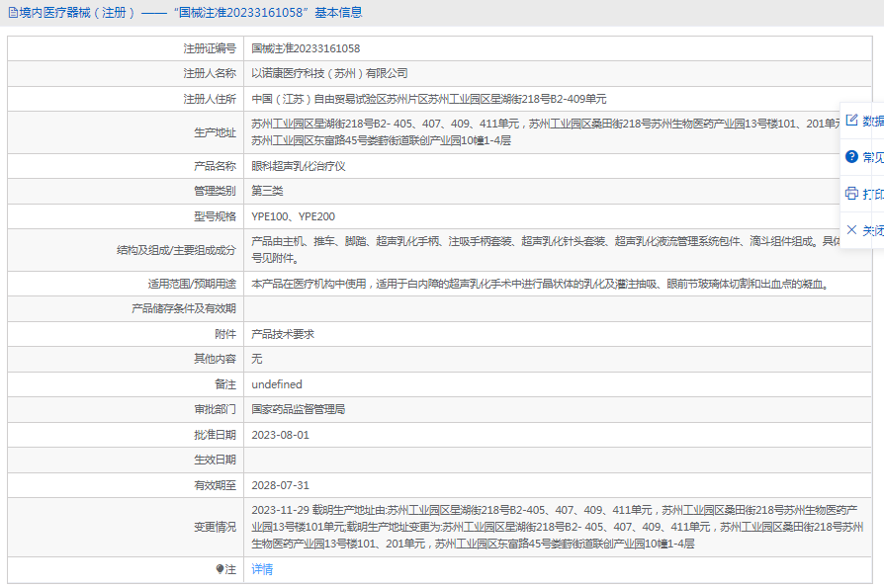Viewport: 884px width, 588px height.
Task: Click the model spec YPE100、YPE200 cell
Action: pyautogui.click(x=293, y=216)
